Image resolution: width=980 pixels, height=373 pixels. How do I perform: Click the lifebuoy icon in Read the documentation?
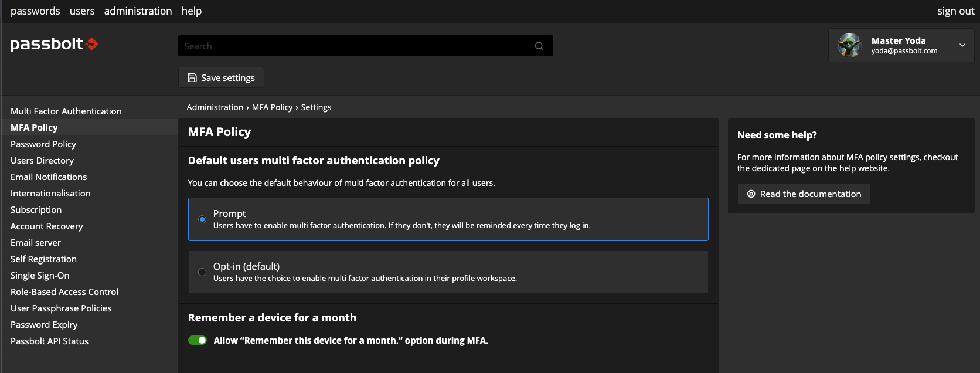click(x=751, y=194)
